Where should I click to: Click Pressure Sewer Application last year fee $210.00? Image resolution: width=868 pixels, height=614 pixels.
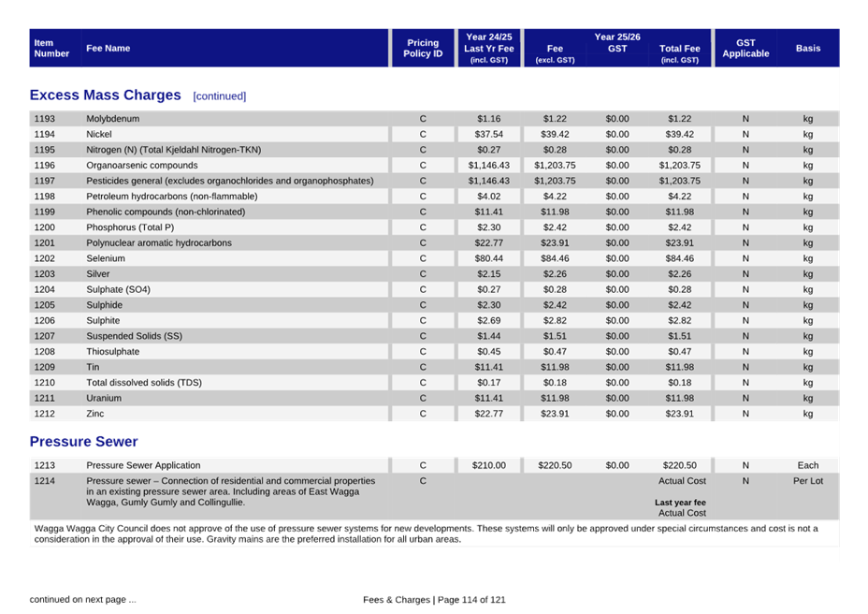[489, 465]
